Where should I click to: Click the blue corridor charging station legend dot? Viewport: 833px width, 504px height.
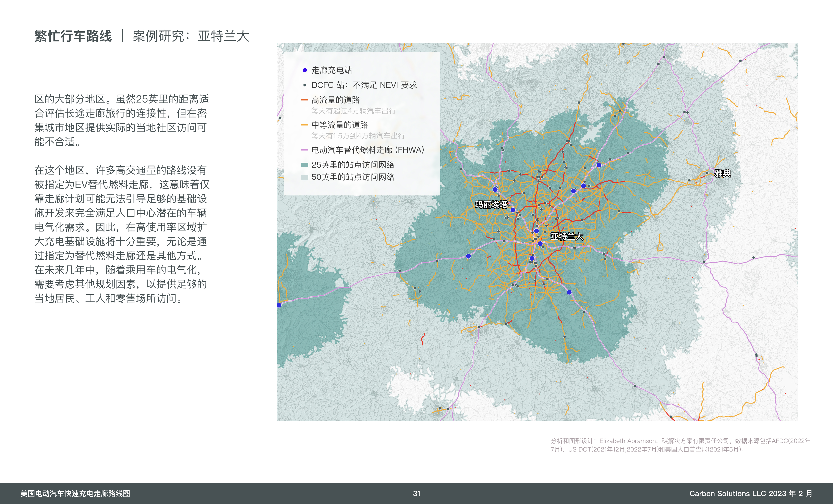(305, 70)
